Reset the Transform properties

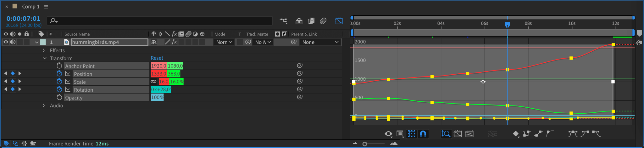point(157,58)
